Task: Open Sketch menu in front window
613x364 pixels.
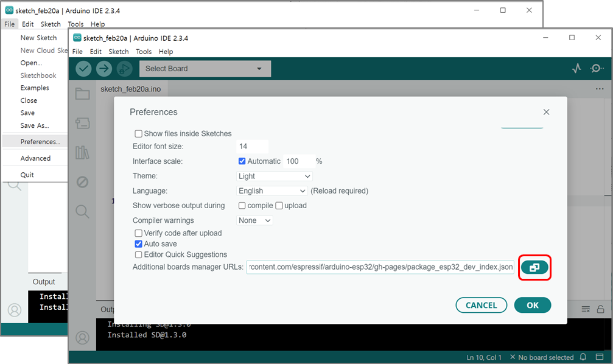Action: click(x=119, y=52)
